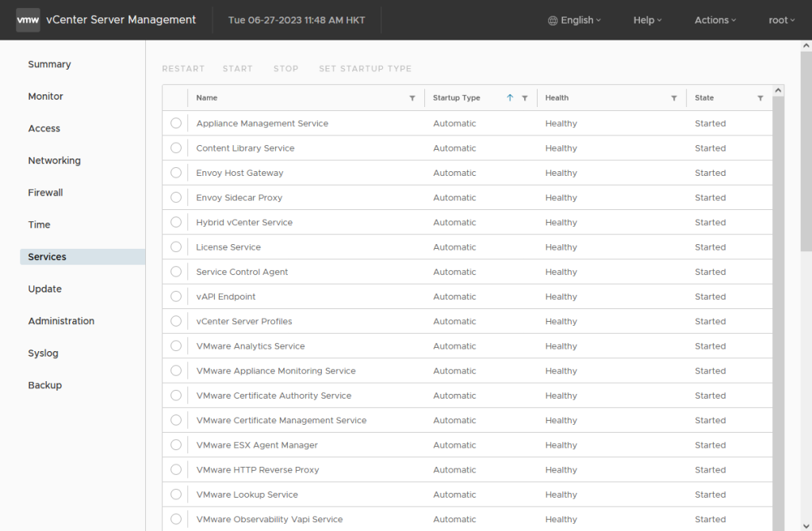The image size is (812, 531).
Task: Open the Administration page
Action: pos(61,321)
